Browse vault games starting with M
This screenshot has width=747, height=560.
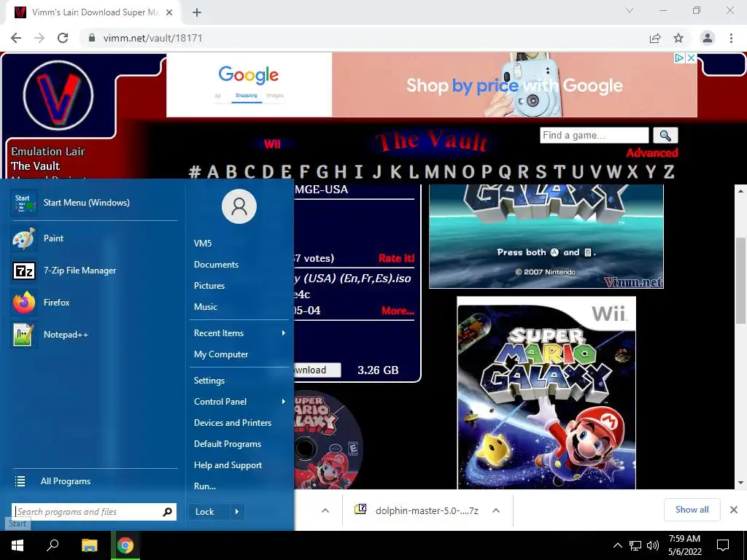432,171
